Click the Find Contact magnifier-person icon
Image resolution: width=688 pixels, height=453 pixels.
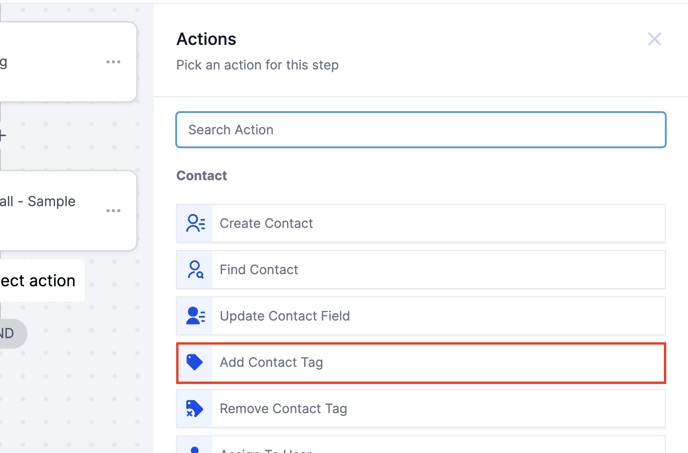[x=195, y=270]
